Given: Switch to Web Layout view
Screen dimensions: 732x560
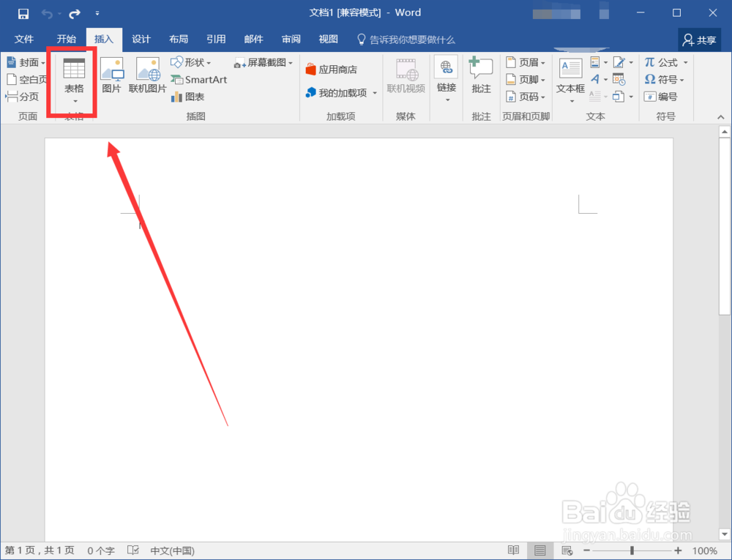Looking at the screenshot, I should [x=567, y=550].
